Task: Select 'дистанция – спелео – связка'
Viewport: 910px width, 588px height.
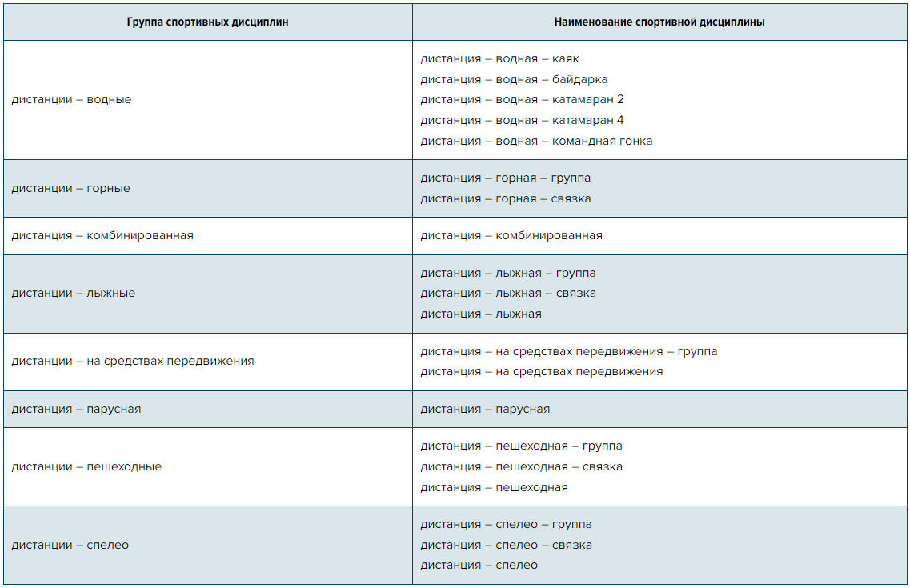Action: tap(506, 545)
